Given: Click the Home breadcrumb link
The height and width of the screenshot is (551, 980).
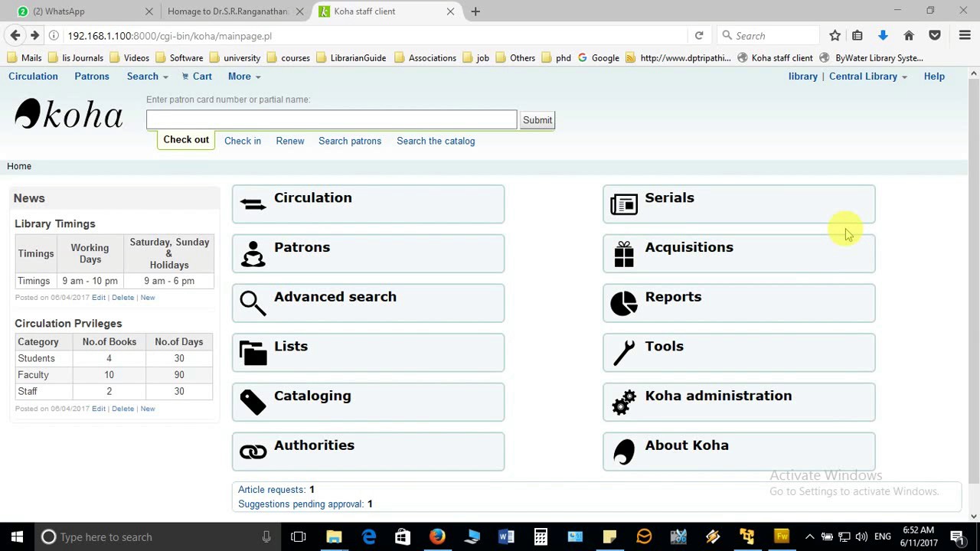Looking at the screenshot, I should (19, 166).
